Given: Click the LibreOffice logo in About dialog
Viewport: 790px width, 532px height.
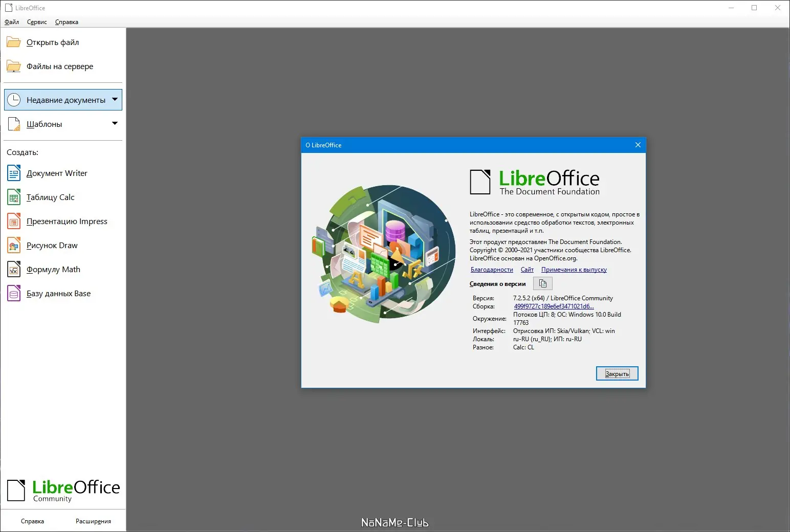Looking at the screenshot, I should tap(535, 182).
